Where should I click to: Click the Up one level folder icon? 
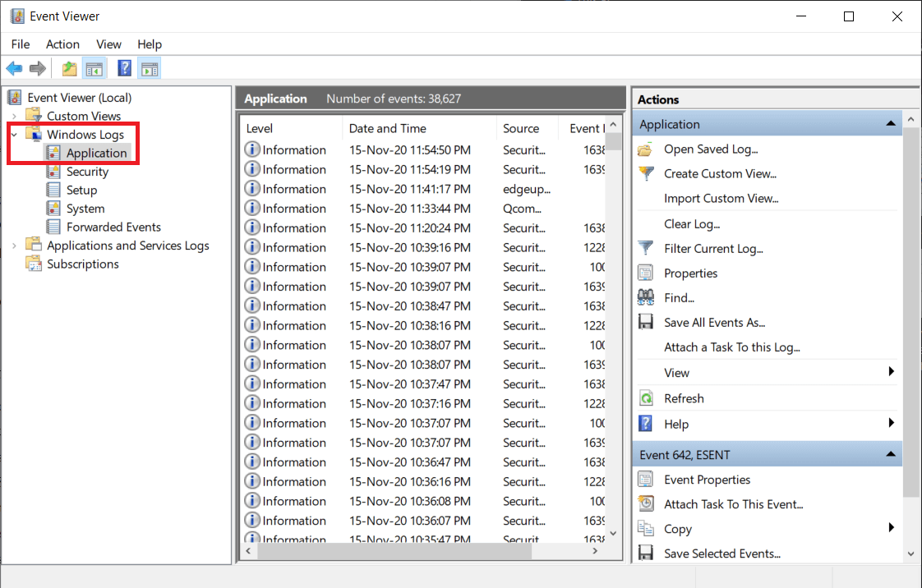[70, 69]
